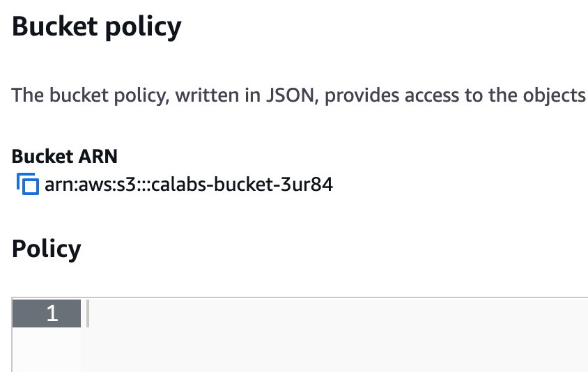The image size is (588, 372).
Task: Click the editor gutter below line number 1
Action: pyautogui.click(x=47, y=350)
